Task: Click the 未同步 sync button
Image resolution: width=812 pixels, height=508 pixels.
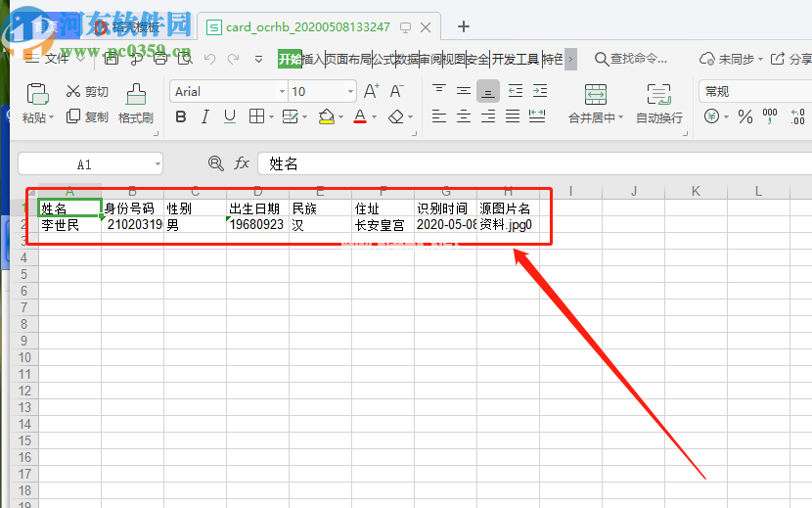Action: point(727,59)
